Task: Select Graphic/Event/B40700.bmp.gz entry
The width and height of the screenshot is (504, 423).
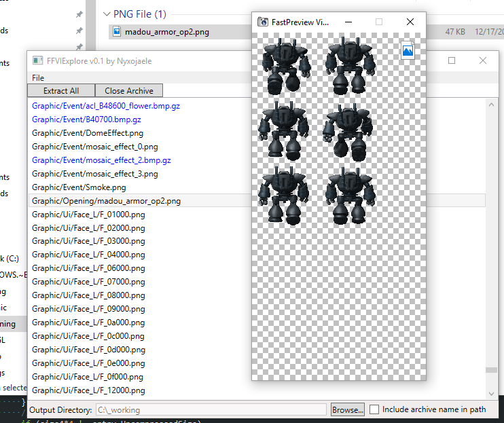Action: click(86, 119)
